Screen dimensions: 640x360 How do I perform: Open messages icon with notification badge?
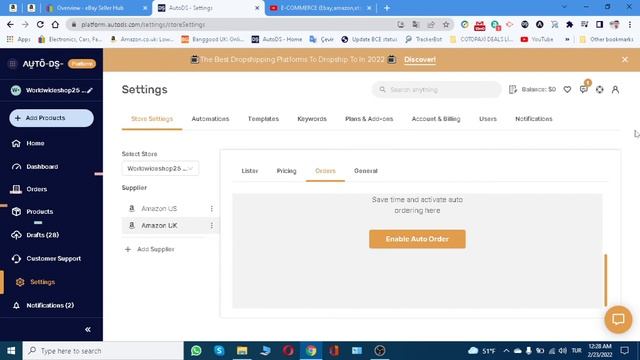pyautogui.click(x=584, y=88)
